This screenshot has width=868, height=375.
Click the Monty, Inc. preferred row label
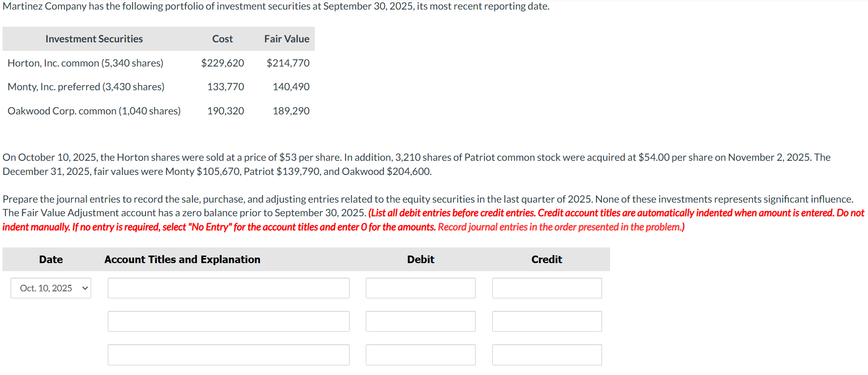(x=86, y=87)
